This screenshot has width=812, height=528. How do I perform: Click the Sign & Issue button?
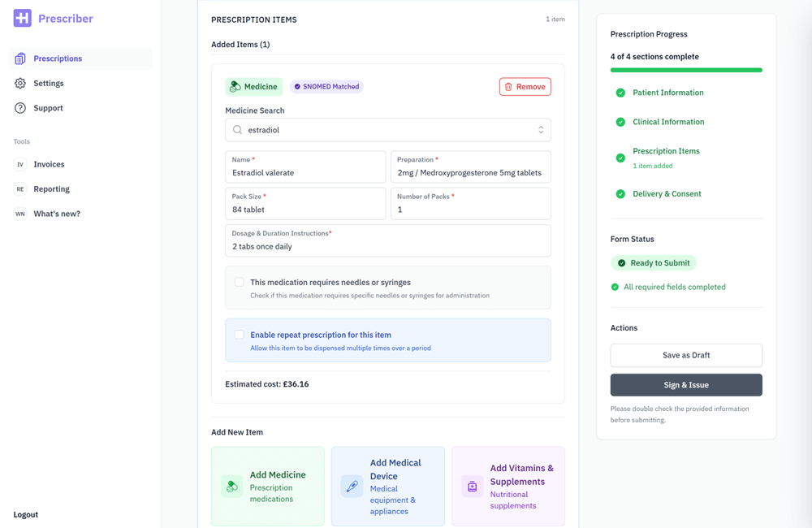[x=686, y=385]
